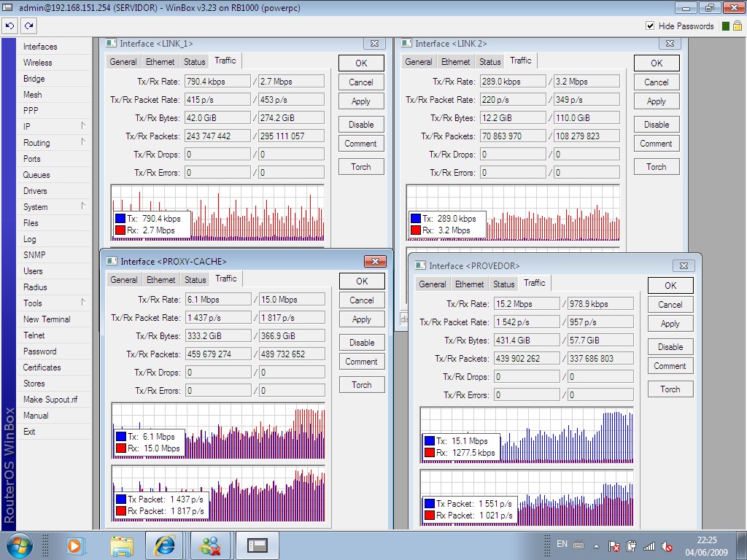Click the keyboard icon in the tray

578,545
